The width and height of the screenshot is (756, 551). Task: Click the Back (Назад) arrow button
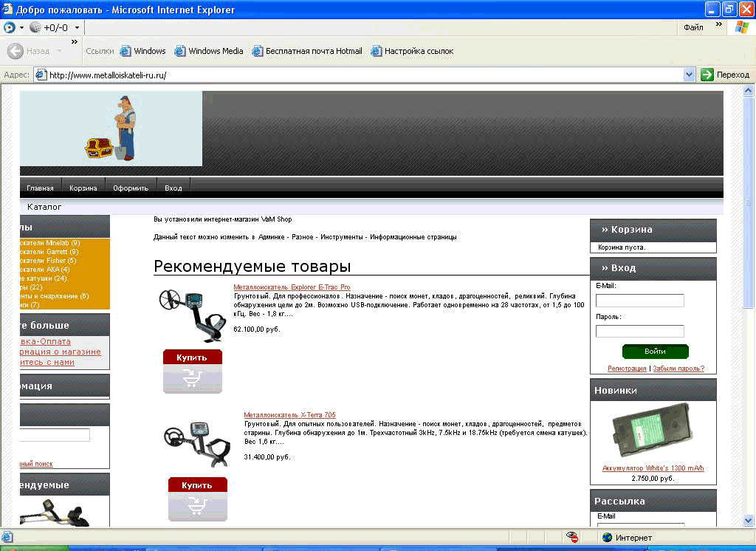click(16, 51)
